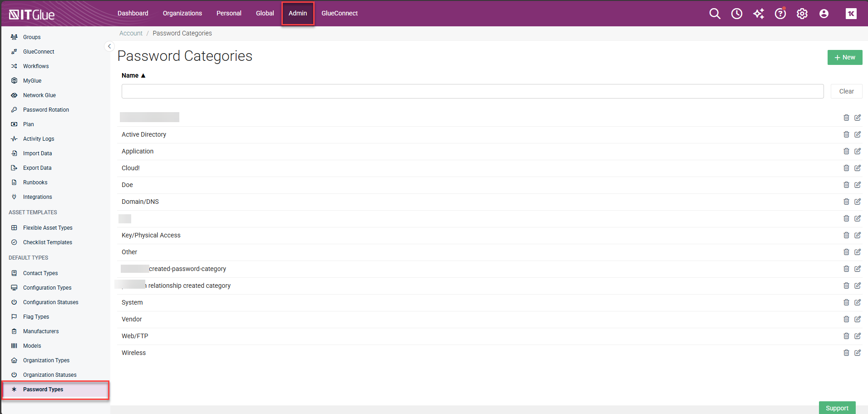
Task: Click the Account breadcrumb link
Action: 131,33
